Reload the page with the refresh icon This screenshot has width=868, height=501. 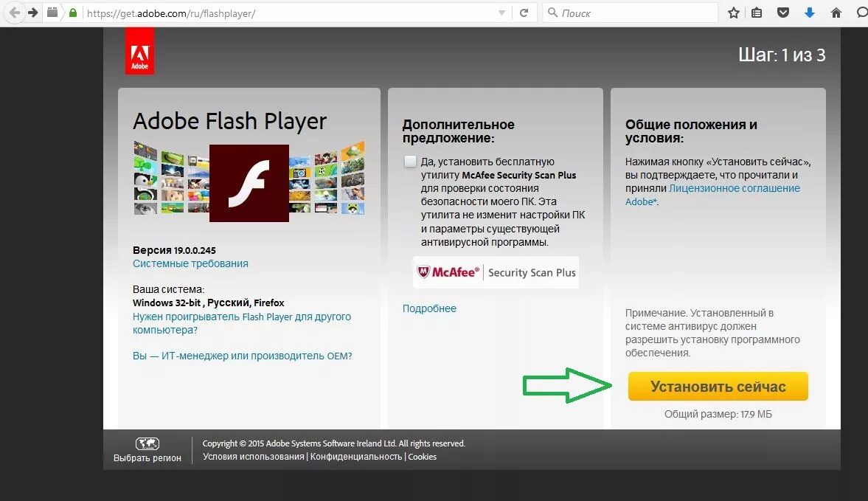coord(524,13)
